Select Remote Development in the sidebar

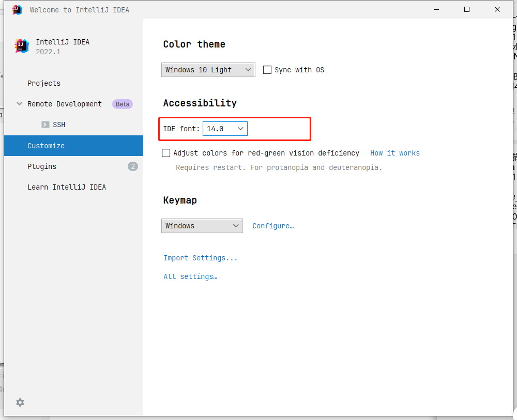click(73, 104)
